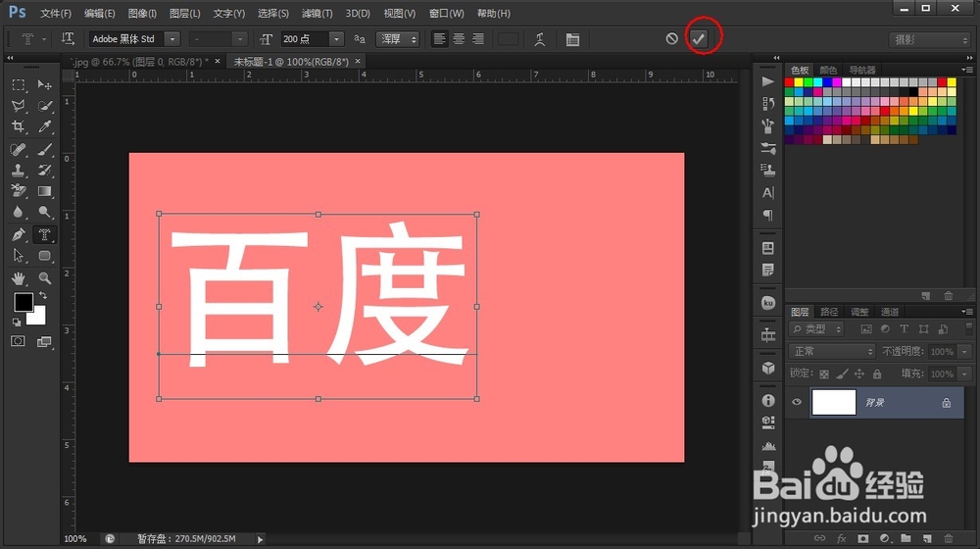Screen dimensions: 980x549
Task: Select the Eyedropper tool
Action: coord(44,126)
